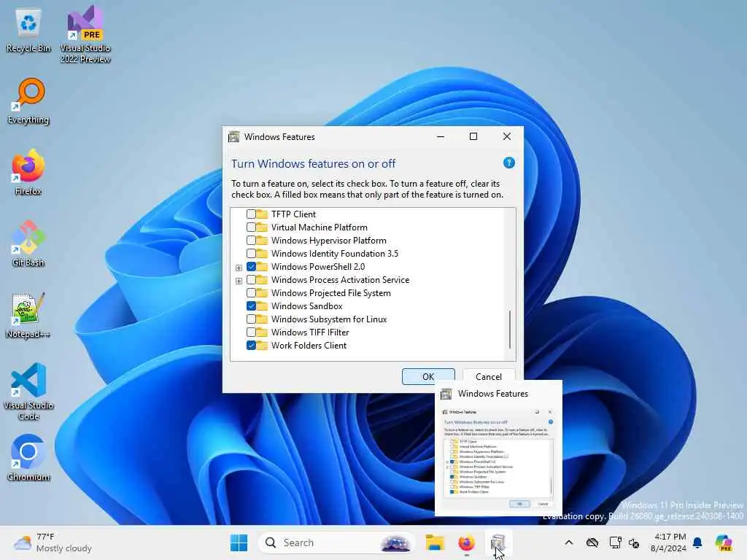Check the Windows TIFF IFilter box

pyautogui.click(x=251, y=332)
